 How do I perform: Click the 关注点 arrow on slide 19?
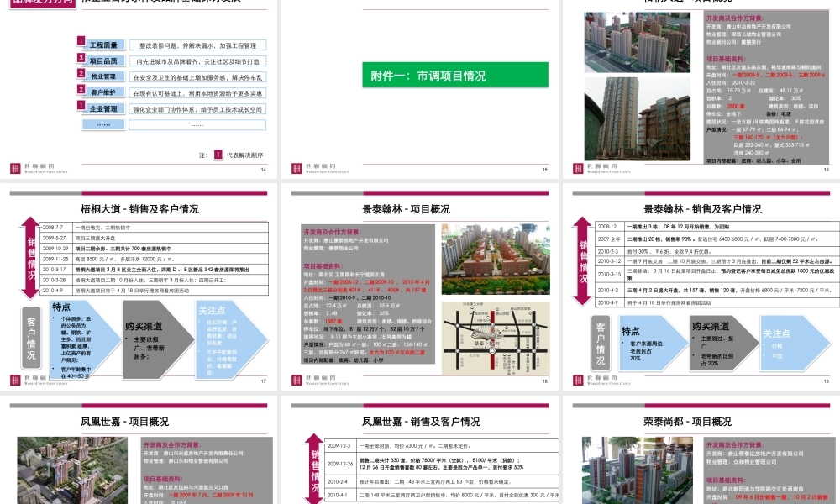click(x=795, y=343)
